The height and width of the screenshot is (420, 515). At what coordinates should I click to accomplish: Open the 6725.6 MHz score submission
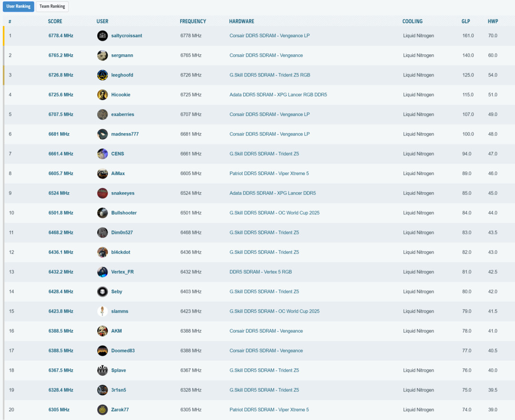coord(61,95)
